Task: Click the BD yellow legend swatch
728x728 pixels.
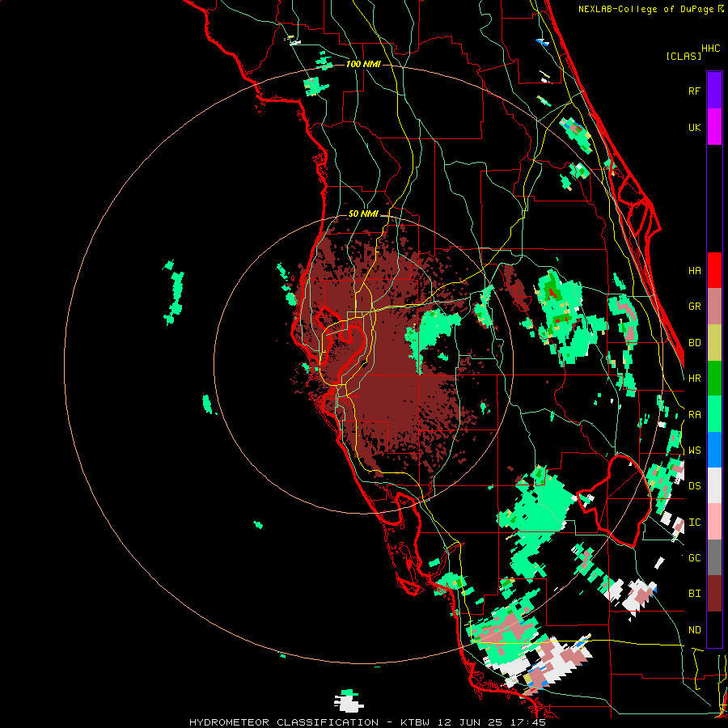Action: coord(714,342)
